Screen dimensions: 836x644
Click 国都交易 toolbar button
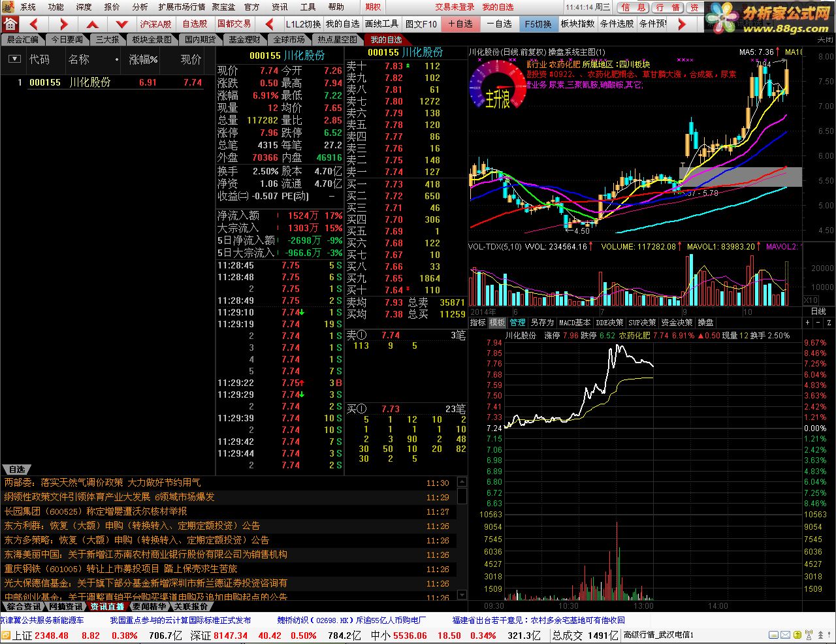[x=234, y=24]
